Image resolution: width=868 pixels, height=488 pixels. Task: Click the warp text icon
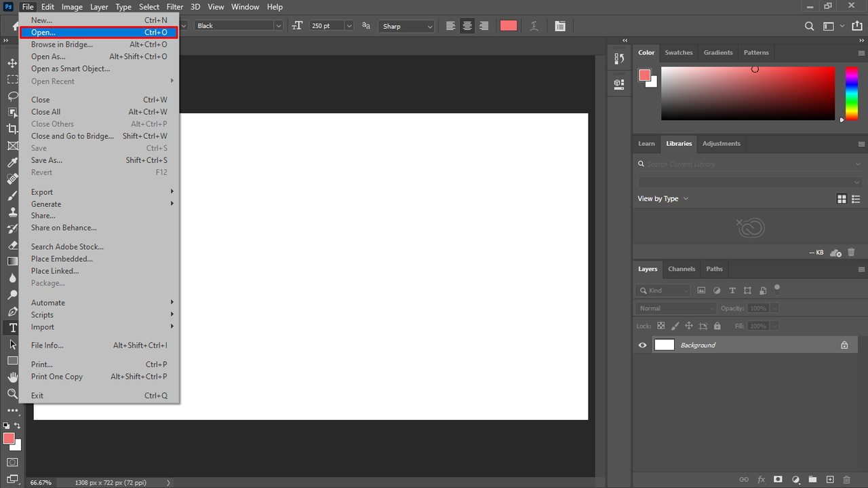pos(534,26)
